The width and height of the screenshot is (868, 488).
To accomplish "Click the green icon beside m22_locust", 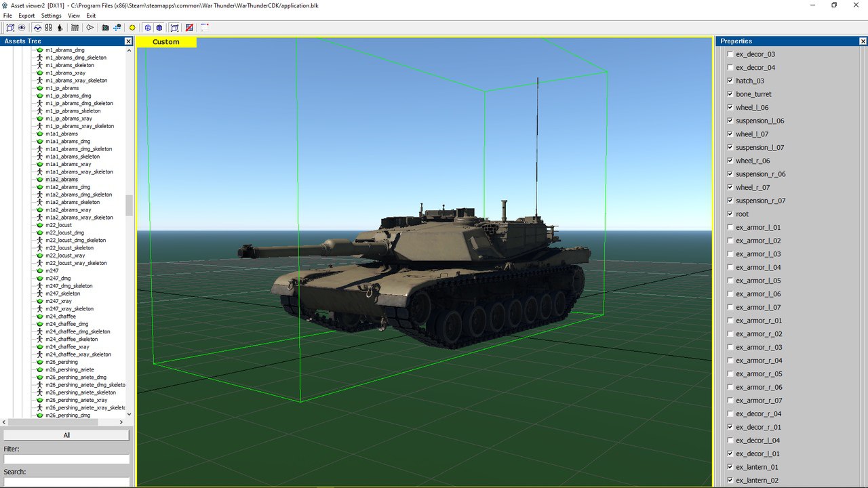I will tap(39, 225).
